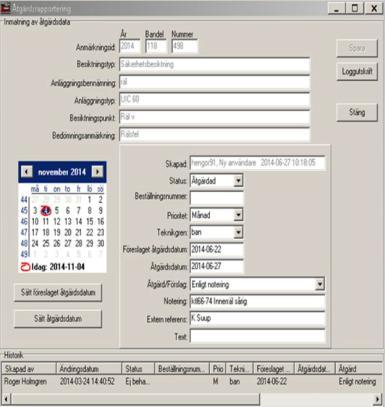Sort by Åtgärd column header

pos(359,369)
